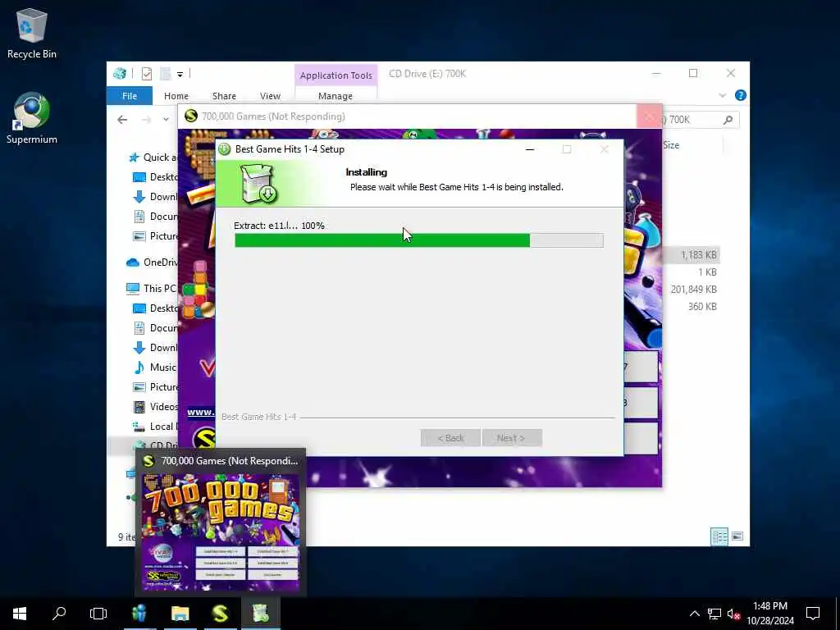This screenshot has height=630, width=840.
Task: Close the 700,000 Games Not Responding window
Action: [x=650, y=116]
